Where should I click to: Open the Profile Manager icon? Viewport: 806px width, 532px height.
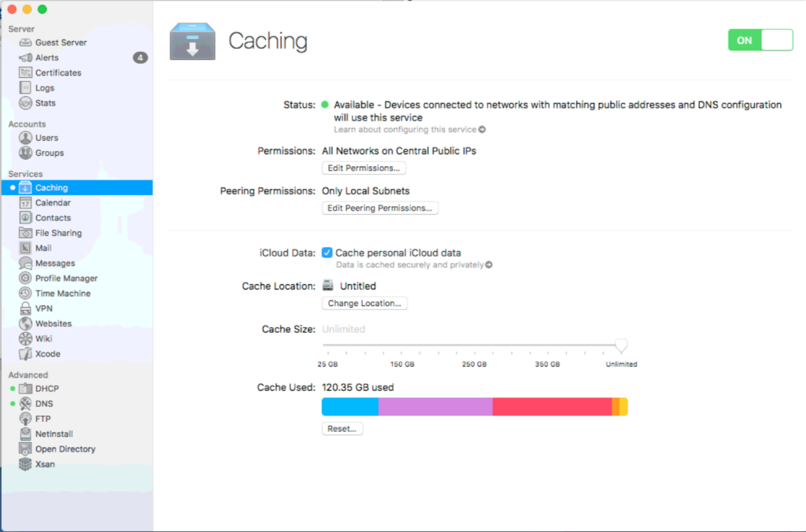pyautogui.click(x=25, y=278)
